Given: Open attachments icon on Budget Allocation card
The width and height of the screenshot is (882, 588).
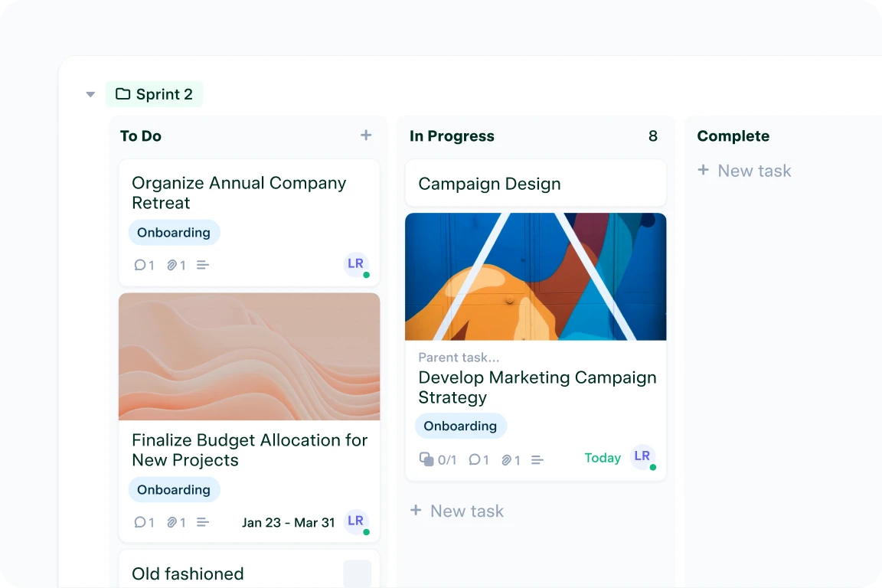Looking at the screenshot, I should pos(176,522).
